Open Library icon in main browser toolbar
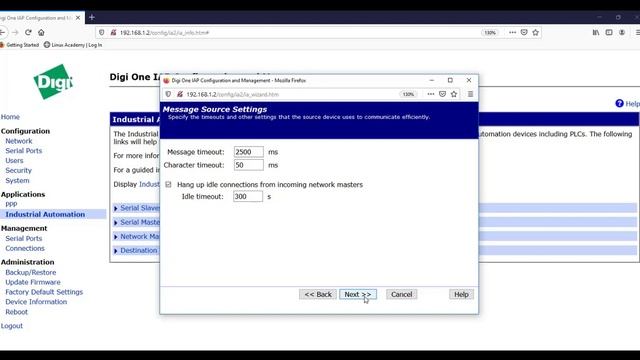The image size is (640, 360). pos(596,32)
